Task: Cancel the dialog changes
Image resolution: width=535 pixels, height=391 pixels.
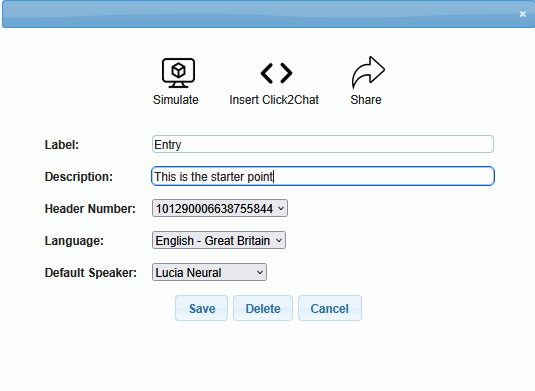Action: (330, 308)
